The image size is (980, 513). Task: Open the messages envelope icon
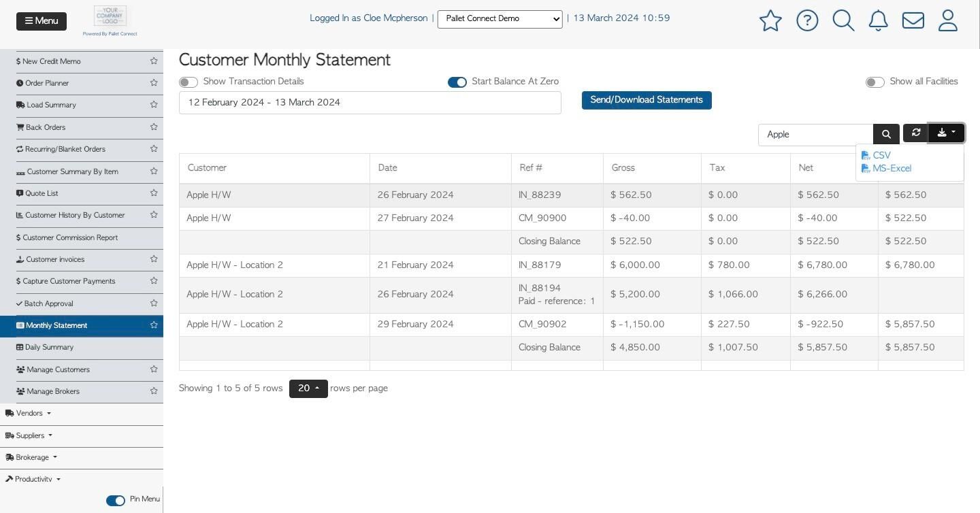click(x=913, y=20)
